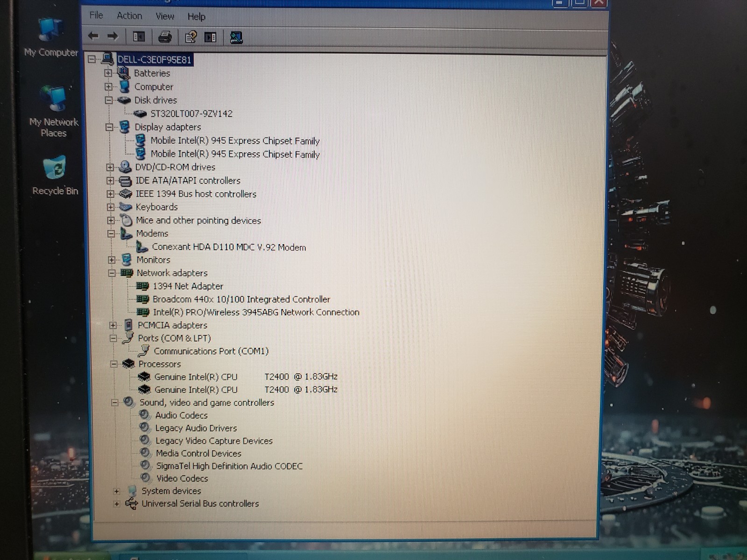Click the SigmaTel audio codec speaker icon

tap(146, 465)
